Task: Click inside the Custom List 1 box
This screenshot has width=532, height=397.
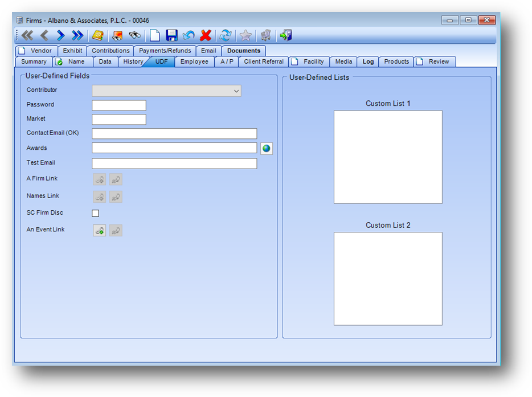Action: tap(388, 157)
